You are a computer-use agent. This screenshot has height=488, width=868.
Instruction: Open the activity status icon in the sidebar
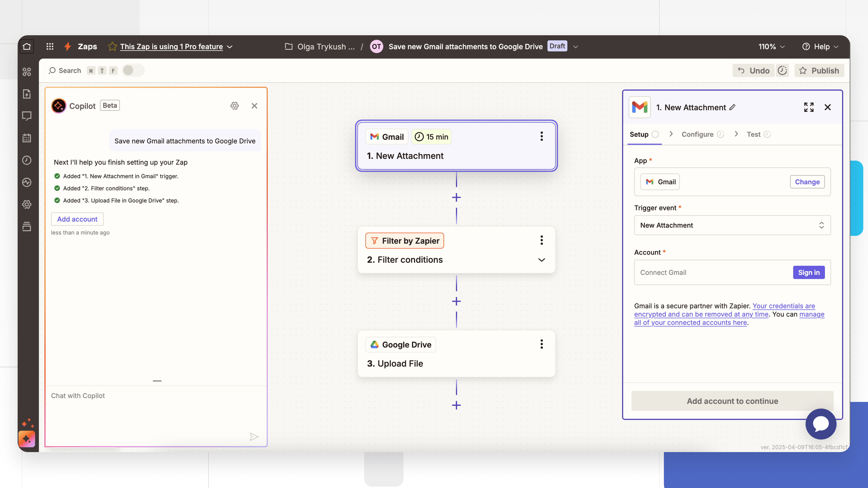pos(27,182)
